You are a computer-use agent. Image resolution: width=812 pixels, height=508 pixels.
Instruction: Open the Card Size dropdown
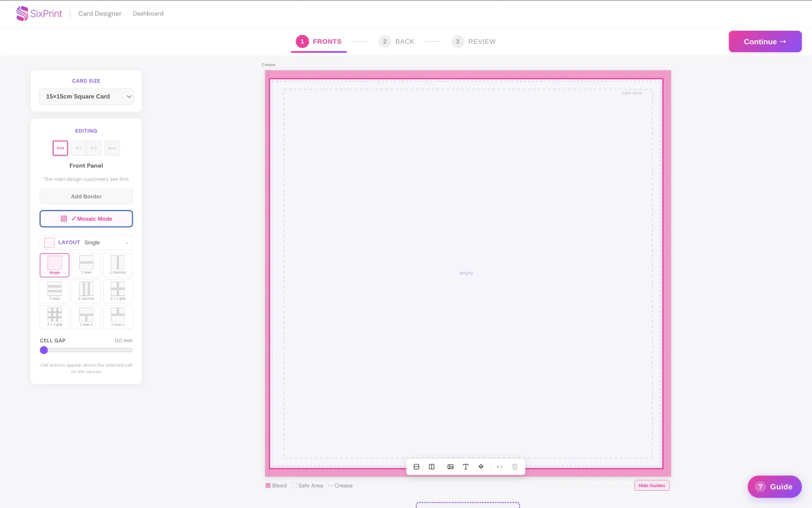click(x=86, y=96)
